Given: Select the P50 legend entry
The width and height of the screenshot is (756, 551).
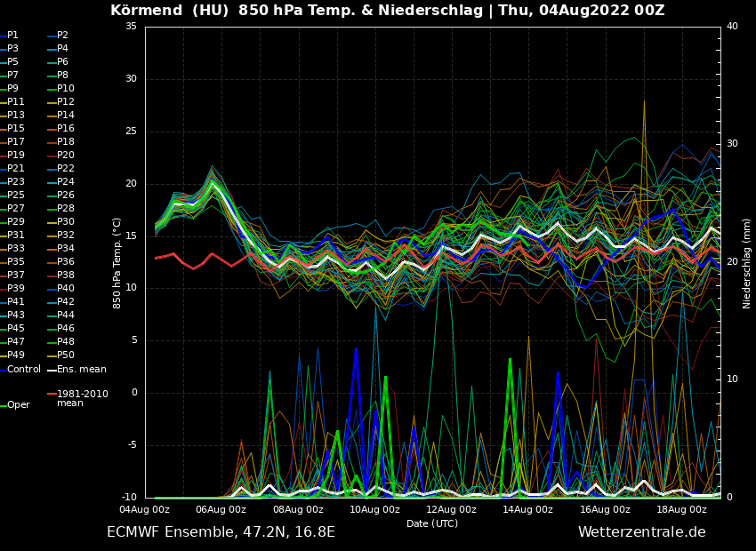Looking at the screenshot, I should pyautogui.click(x=66, y=355).
